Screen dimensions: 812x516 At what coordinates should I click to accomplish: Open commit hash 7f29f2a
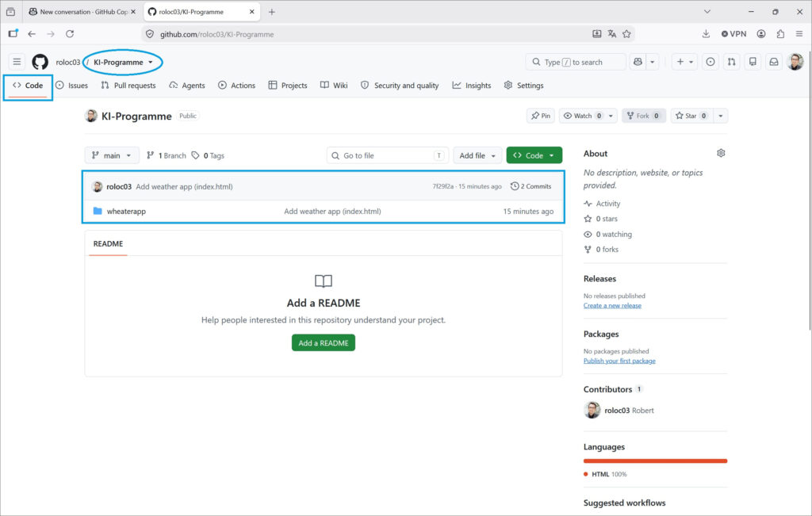tap(442, 186)
